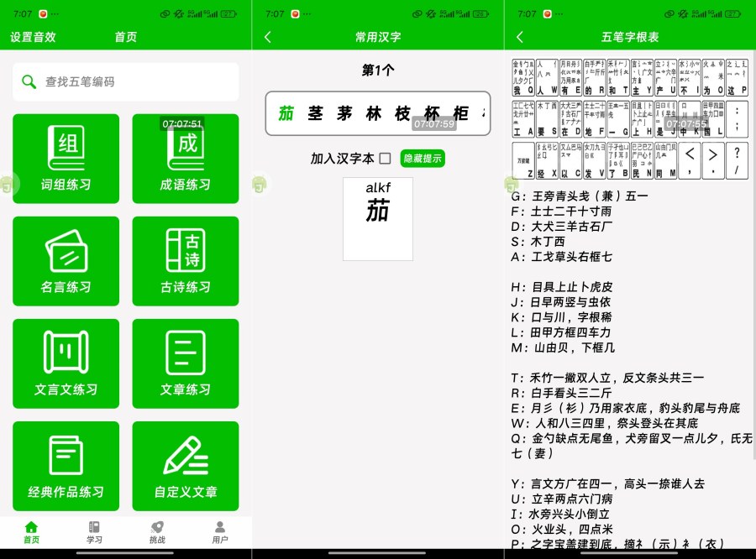Select 经典作品练习 classic works practice
The width and height of the screenshot is (756, 559).
pos(66,466)
